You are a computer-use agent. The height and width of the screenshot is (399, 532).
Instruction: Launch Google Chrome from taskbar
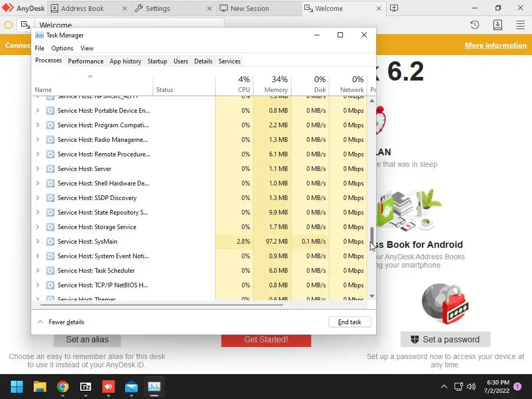pos(63,387)
